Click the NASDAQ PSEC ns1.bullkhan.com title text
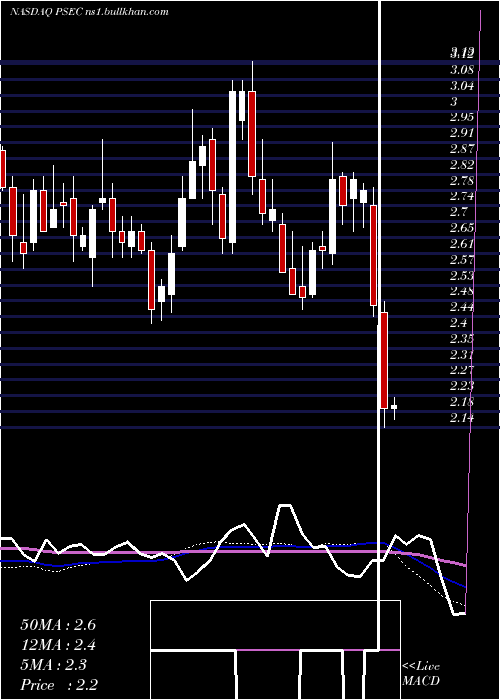This screenshot has width=500, height=700. (89, 12)
